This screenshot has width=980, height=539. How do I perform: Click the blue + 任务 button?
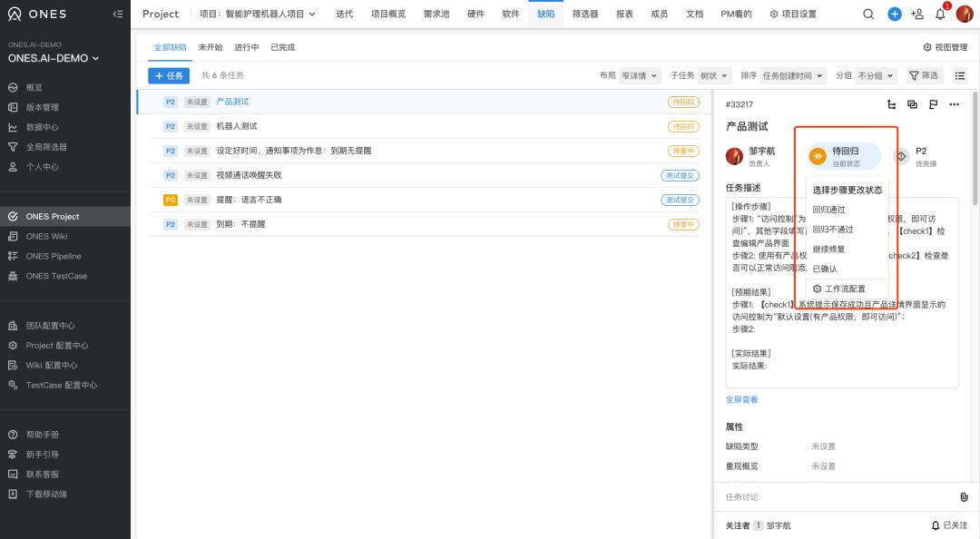click(x=169, y=75)
